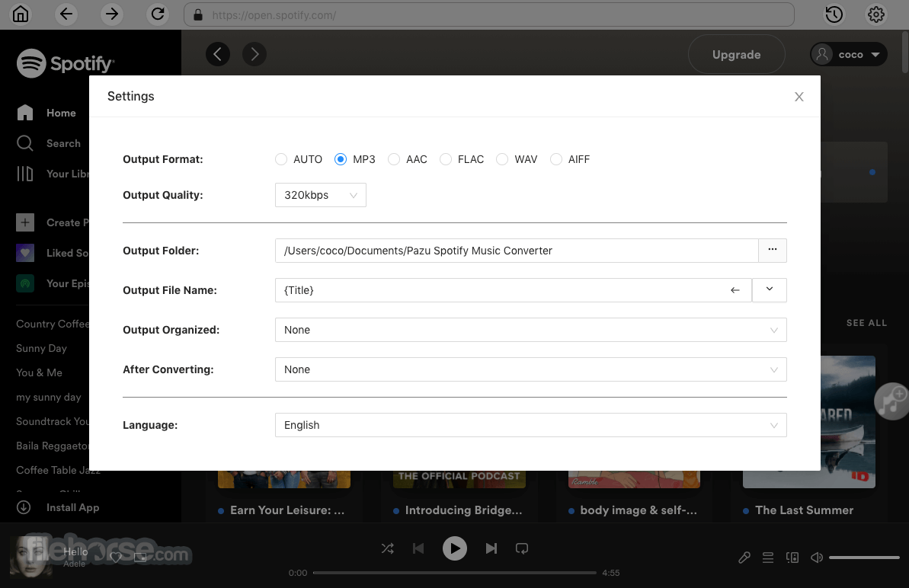The image size is (909, 588).
Task: Open the settings gear icon
Action: coord(876,14)
